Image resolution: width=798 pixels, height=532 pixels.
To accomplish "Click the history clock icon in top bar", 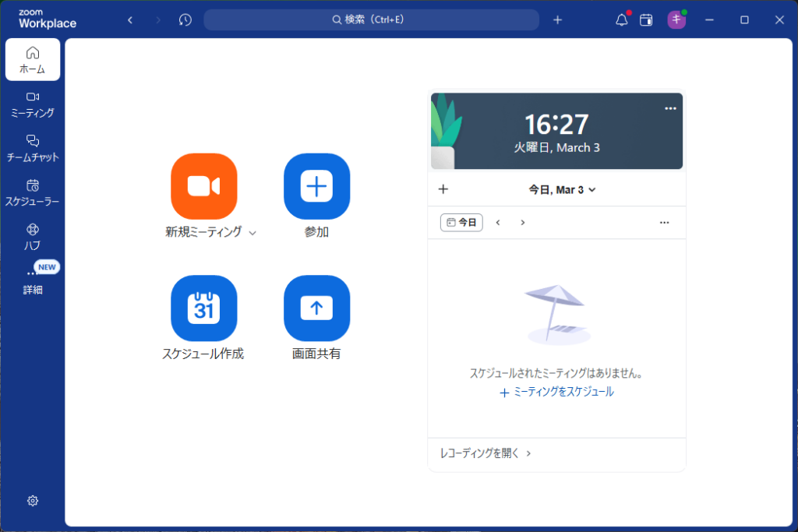I will tap(185, 20).
